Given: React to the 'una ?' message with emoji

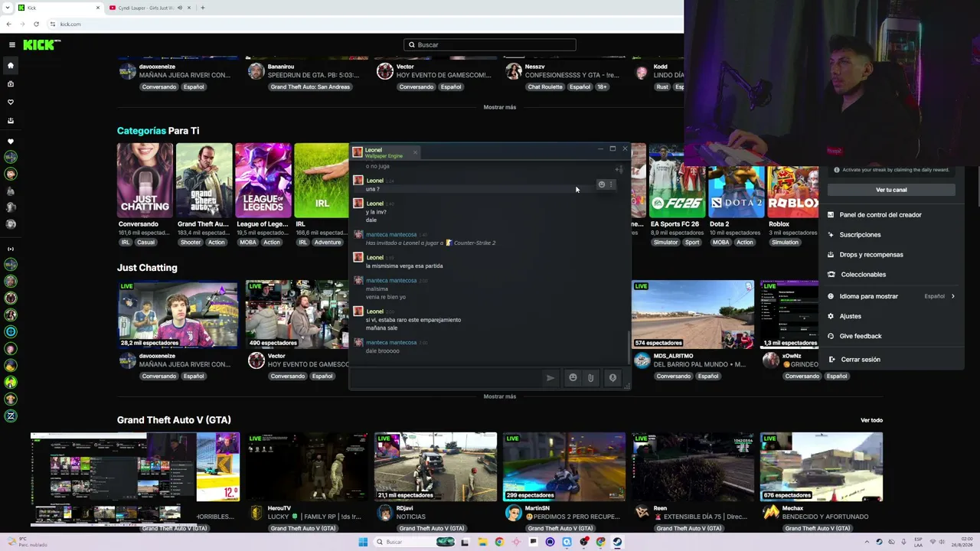Looking at the screenshot, I should [x=601, y=184].
